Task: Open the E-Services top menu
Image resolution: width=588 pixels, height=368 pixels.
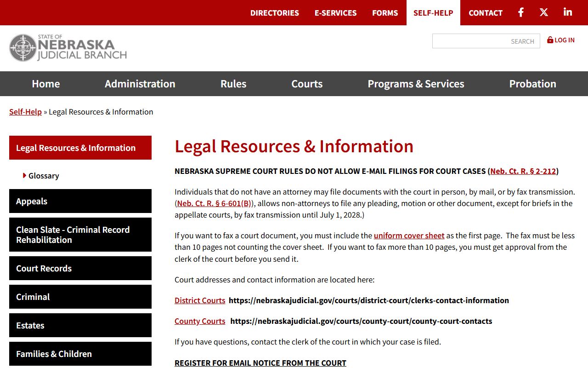Action: click(x=335, y=13)
